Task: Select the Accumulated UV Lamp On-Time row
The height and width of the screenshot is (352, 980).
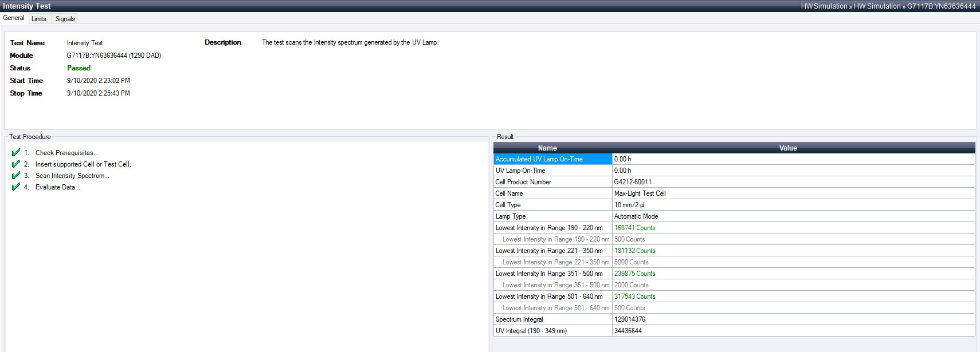Action: click(x=539, y=159)
